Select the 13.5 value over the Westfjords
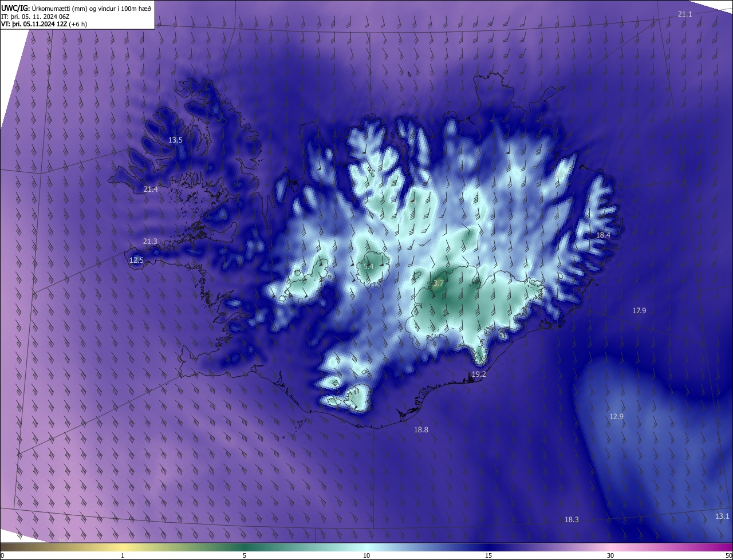The image size is (733, 560). 175,140
